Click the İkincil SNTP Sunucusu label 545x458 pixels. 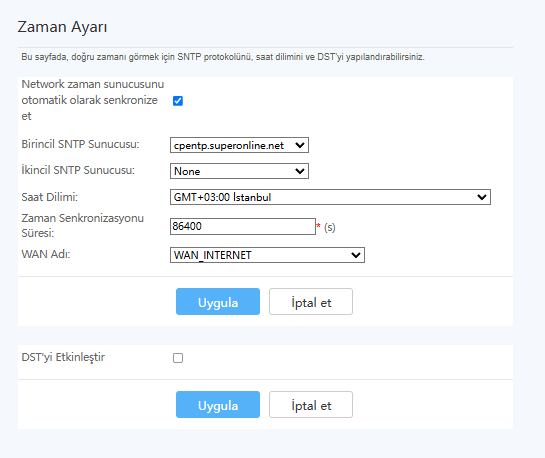click(x=78, y=170)
